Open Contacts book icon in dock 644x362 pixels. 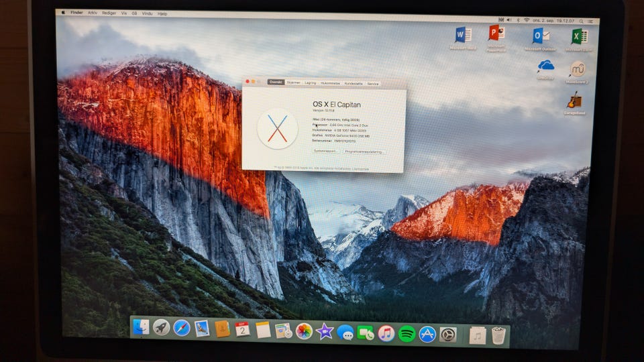222,329
